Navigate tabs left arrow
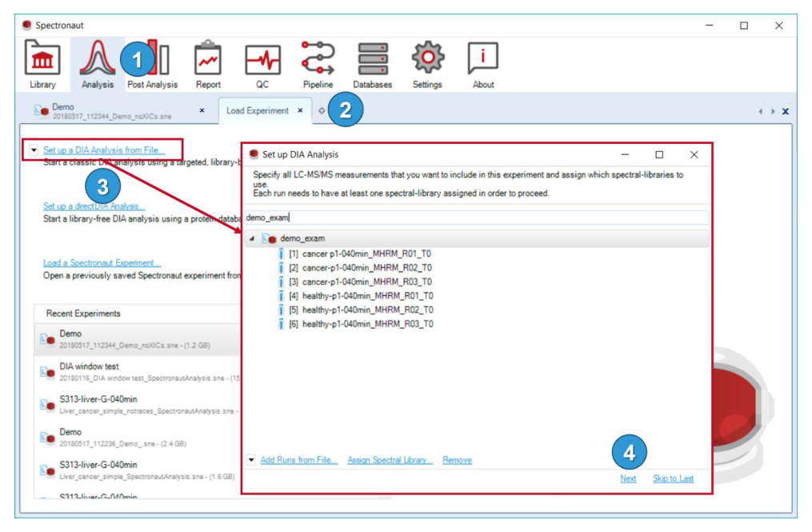 click(760, 111)
